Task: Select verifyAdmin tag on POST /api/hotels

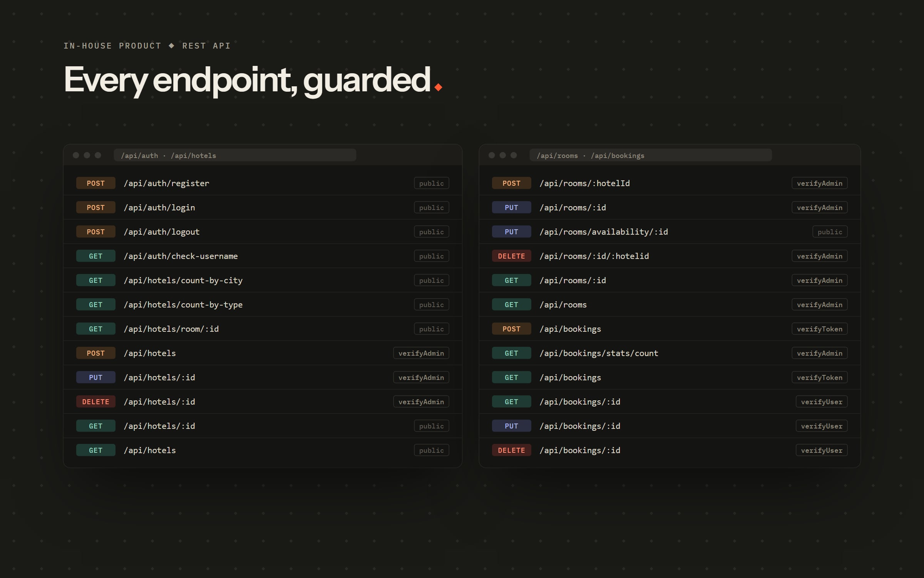Action: [x=421, y=353]
